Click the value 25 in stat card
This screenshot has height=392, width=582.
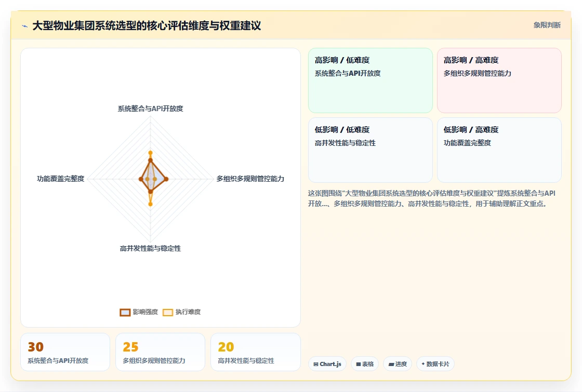coord(130,347)
